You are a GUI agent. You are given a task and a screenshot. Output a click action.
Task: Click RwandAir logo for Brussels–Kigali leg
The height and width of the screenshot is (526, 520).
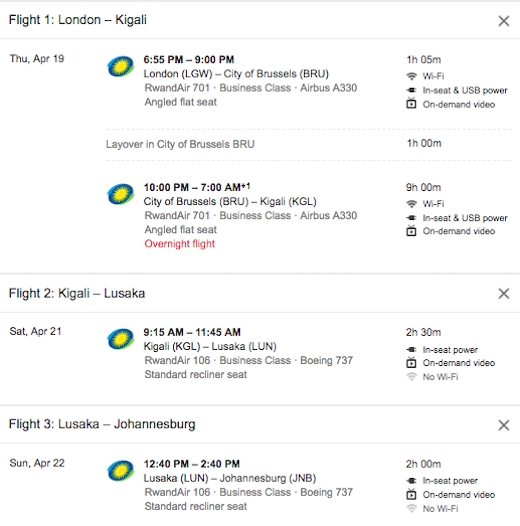121,194
